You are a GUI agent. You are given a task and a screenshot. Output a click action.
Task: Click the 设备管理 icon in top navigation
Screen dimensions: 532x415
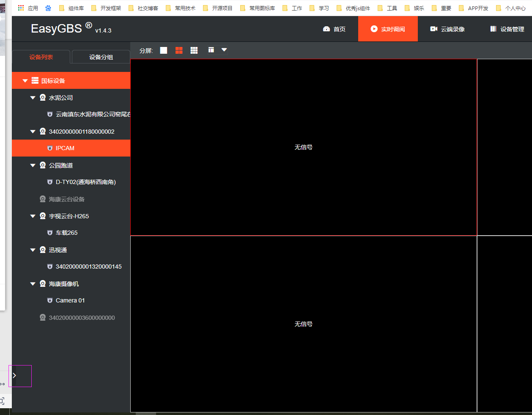pos(493,29)
